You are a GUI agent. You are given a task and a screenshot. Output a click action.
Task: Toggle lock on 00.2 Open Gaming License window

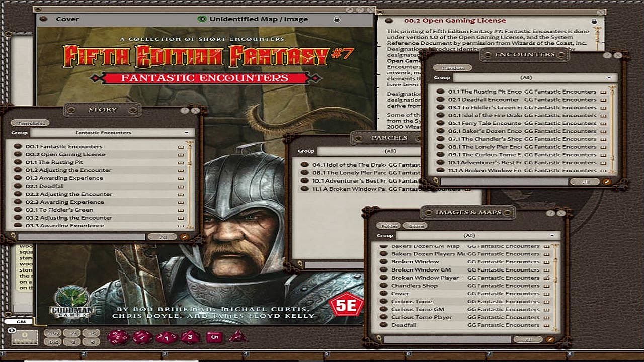coord(594,21)
